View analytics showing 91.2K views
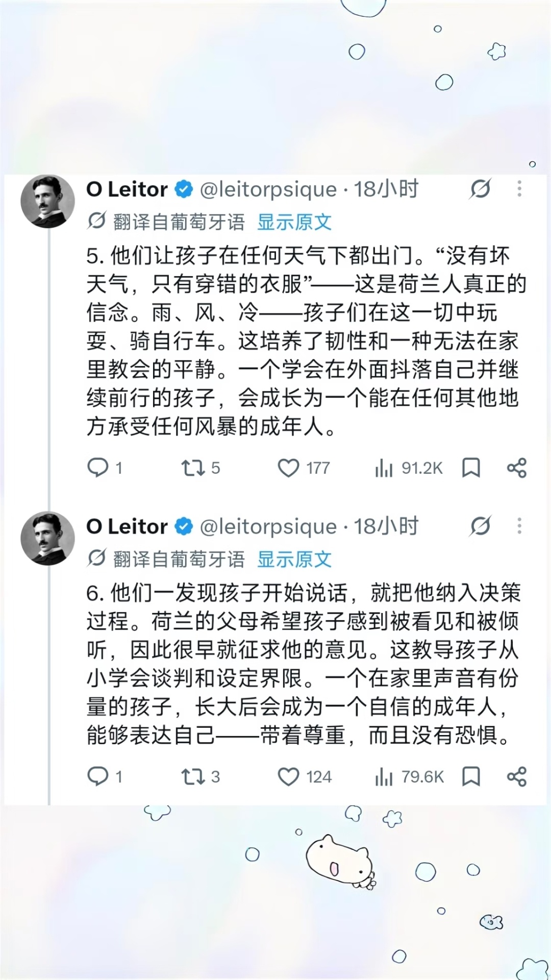The height and width of the screenshot is (980, 551). (x=408, y=468)
